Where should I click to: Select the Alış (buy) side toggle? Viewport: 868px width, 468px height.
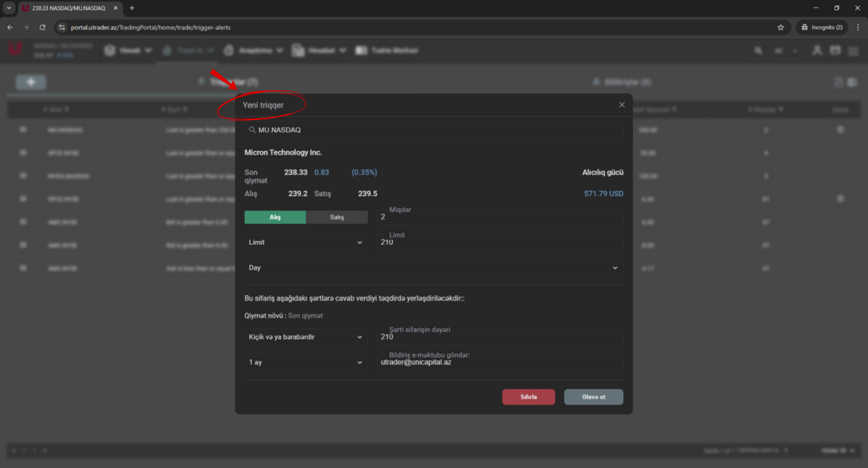275,217
